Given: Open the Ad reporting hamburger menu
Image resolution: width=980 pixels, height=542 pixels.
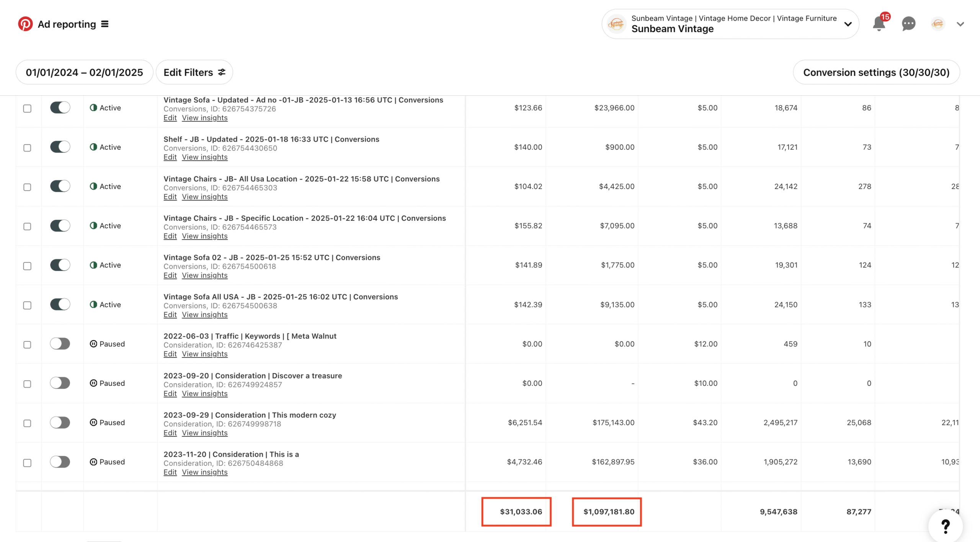Looking at the screenshot, I should (x=105, y=24).
